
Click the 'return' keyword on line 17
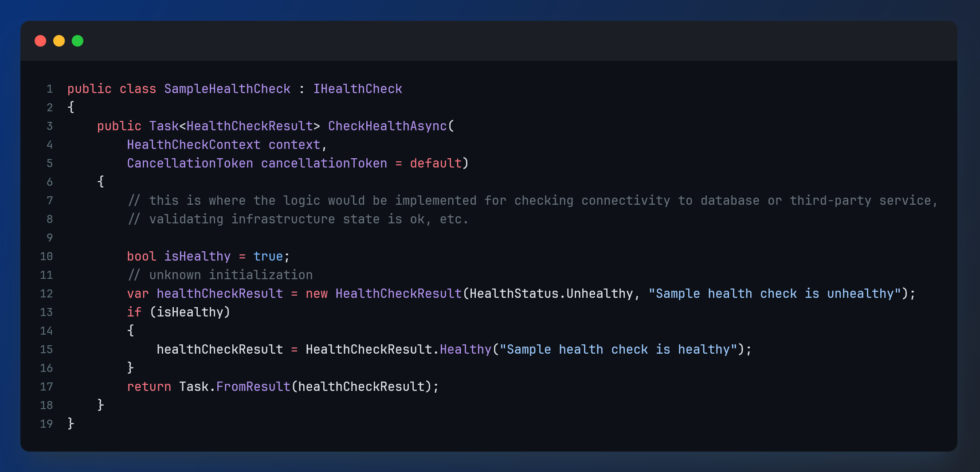click(149, 387)
